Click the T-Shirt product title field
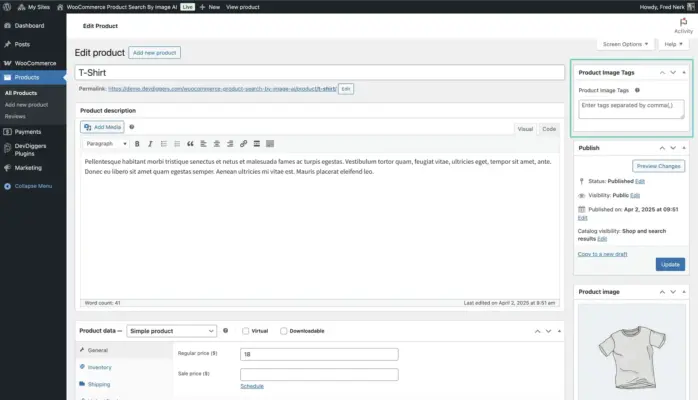The width and height of the screenshot is (698, 400). click(x=320, y=73)
